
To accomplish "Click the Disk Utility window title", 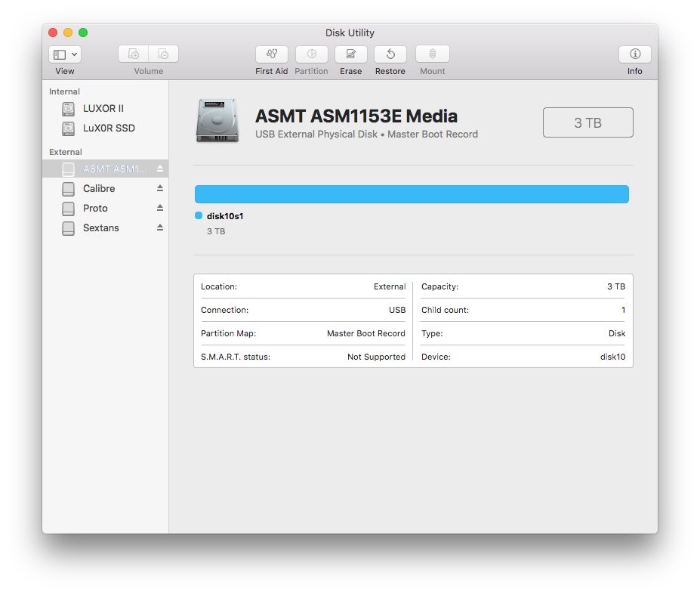I will coord(350,32).
